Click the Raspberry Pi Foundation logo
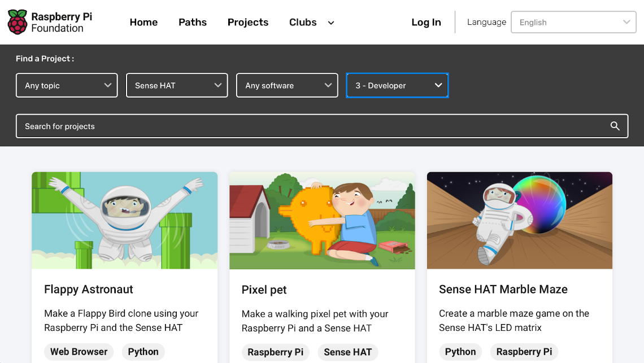This screenshot has width=644, height=363. [50, 21]
